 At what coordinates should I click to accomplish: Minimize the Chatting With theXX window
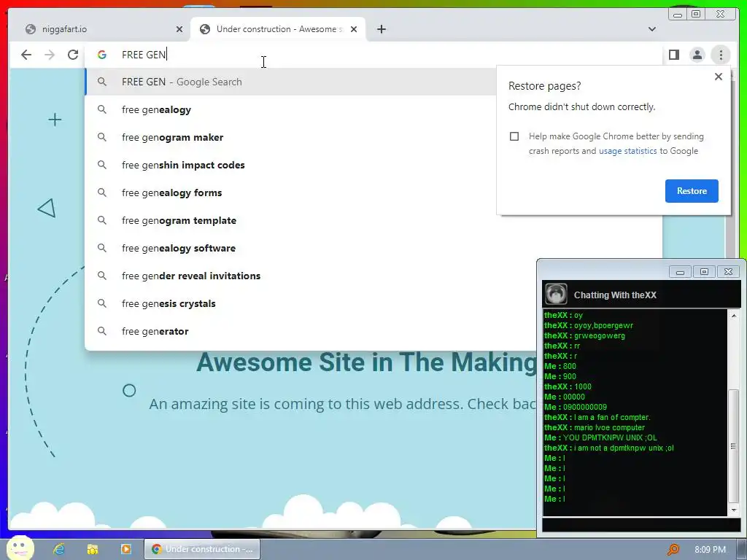pyautogui.click(x=680, y=272)
